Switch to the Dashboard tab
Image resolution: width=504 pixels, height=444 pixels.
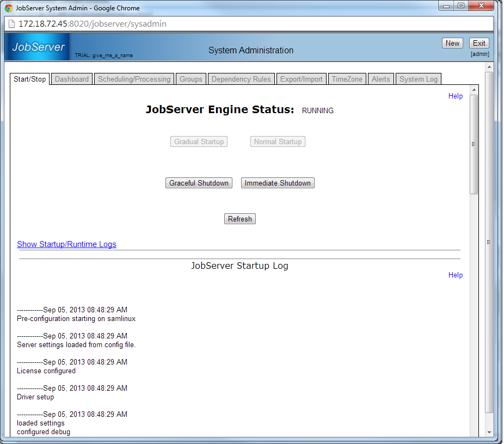[72, 79]
